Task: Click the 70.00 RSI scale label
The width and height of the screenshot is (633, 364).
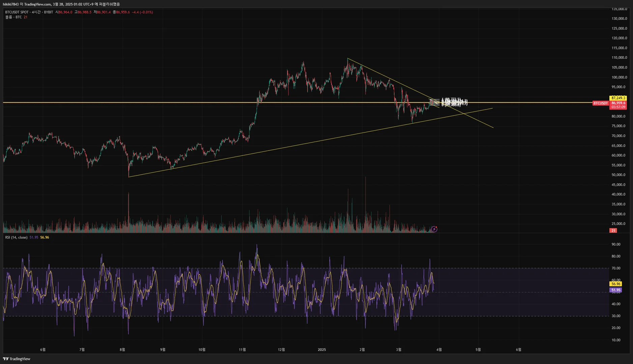Action: click(x=616, y=268)
